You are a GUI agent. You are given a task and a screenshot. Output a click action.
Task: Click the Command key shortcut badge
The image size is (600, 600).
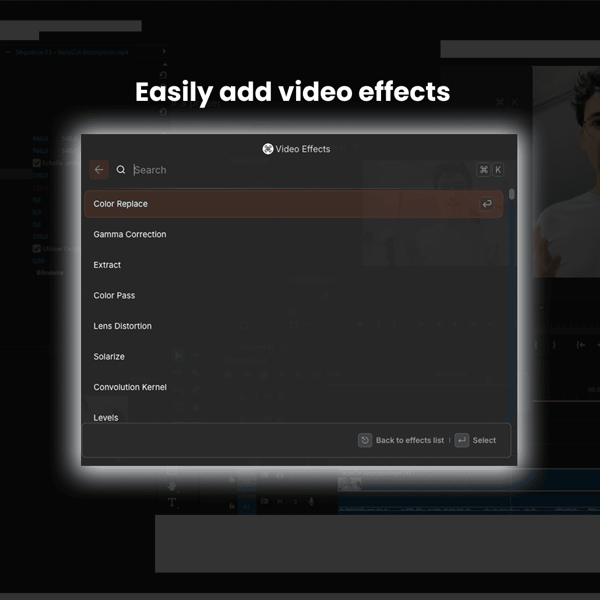coord(484,170)
